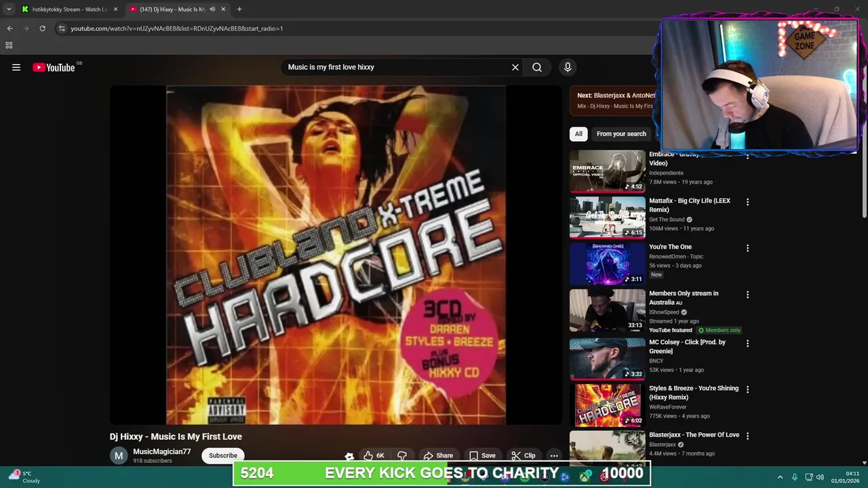Open MusicMagician77 channel avatar

click(119, 455)
